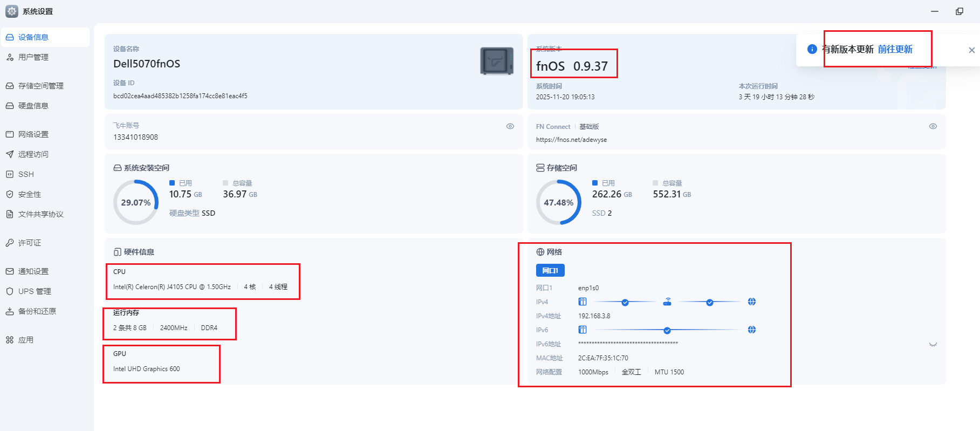Click the 设备信息 sidebar icon

[x=10, y=37]
